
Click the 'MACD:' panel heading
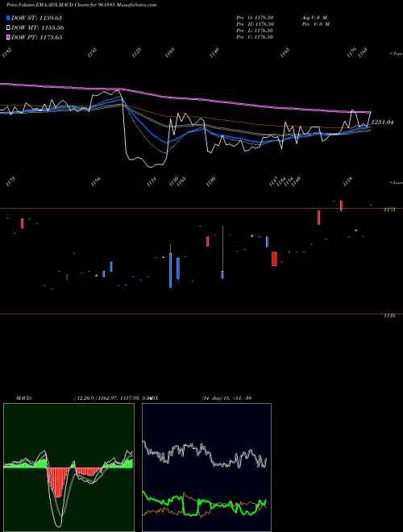coord(24,398)
